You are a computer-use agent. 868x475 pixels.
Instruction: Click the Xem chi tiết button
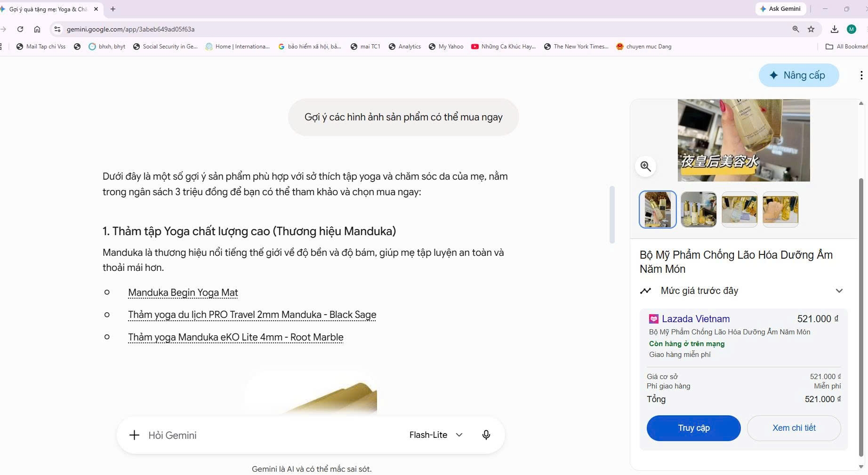coord(794,428)
